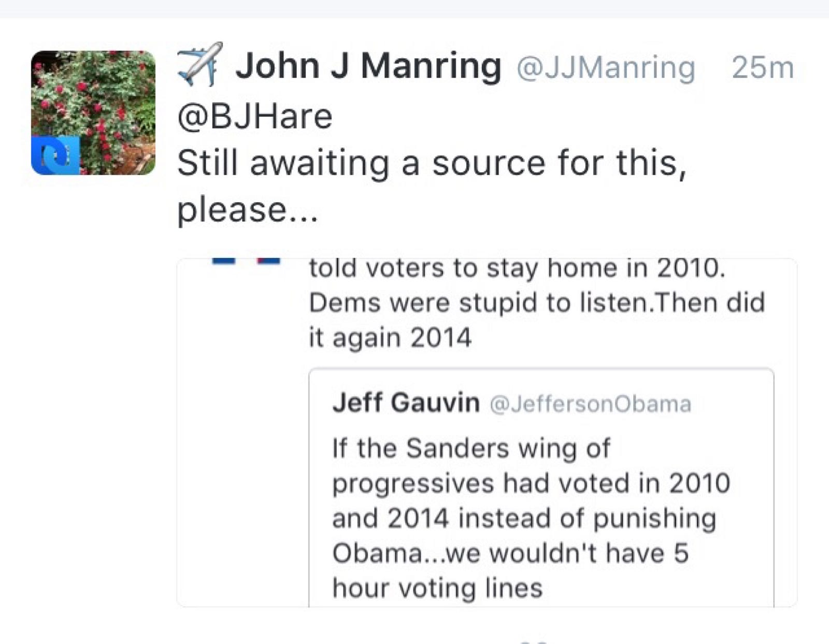Open John J Manring's rose bush avatar
The width and height of the screenshot is (829, 644).
[x=93, y=112]
